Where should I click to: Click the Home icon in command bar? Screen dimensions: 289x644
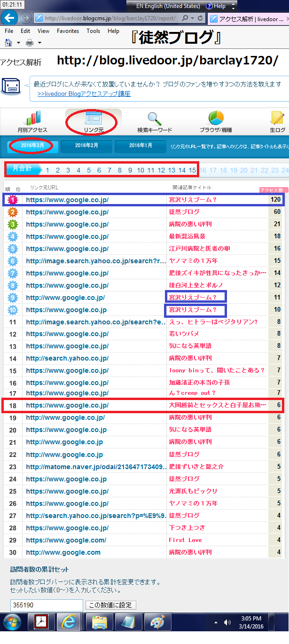click(8, 43)
